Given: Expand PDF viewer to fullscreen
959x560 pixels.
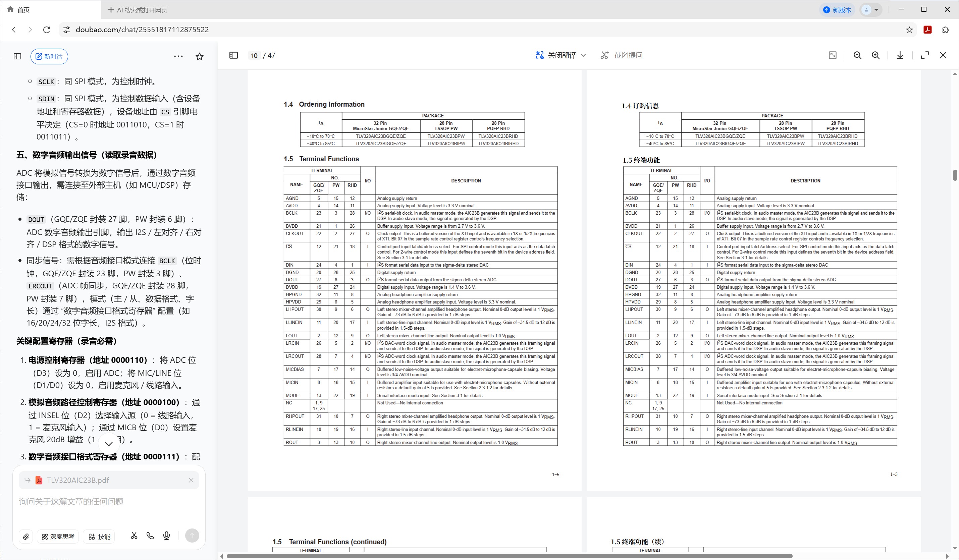Looking at the screenshot, I should coord(925,56).
